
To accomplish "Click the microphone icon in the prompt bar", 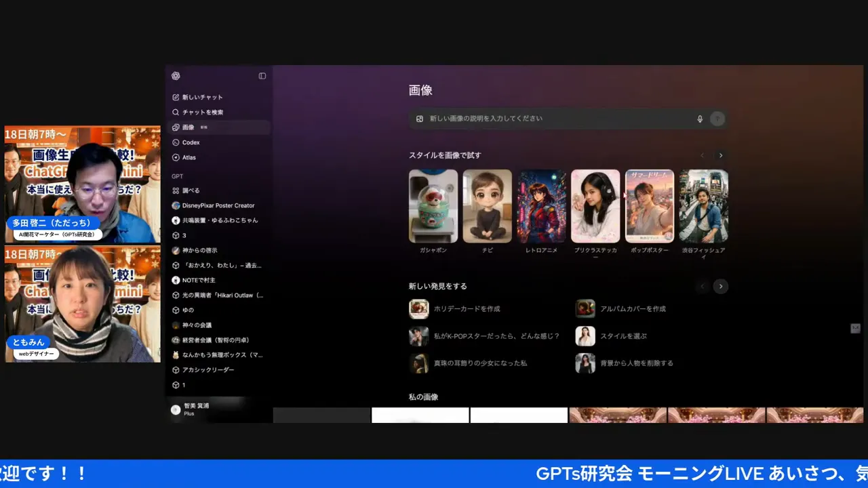I will point(700,119).
